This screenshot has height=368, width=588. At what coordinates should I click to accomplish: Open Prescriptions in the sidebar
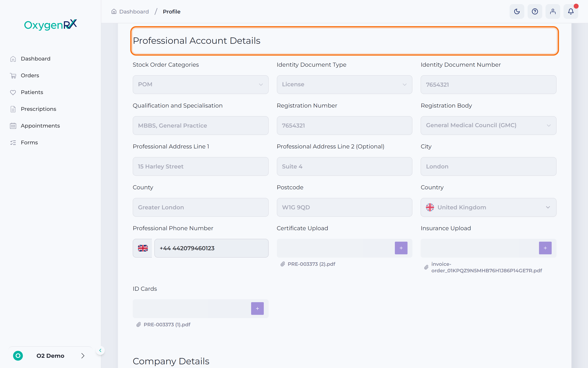(38, 109)
